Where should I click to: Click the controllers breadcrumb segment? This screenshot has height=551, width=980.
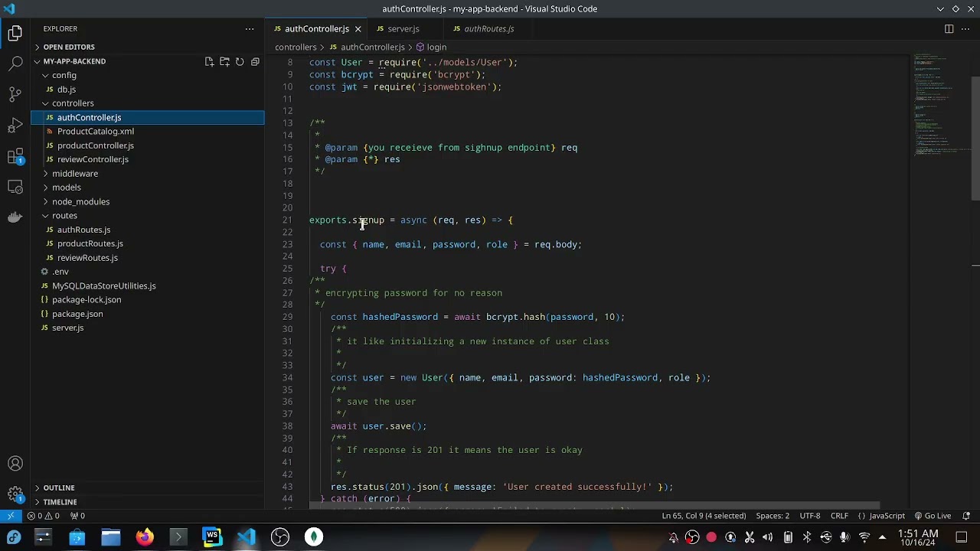296,47
